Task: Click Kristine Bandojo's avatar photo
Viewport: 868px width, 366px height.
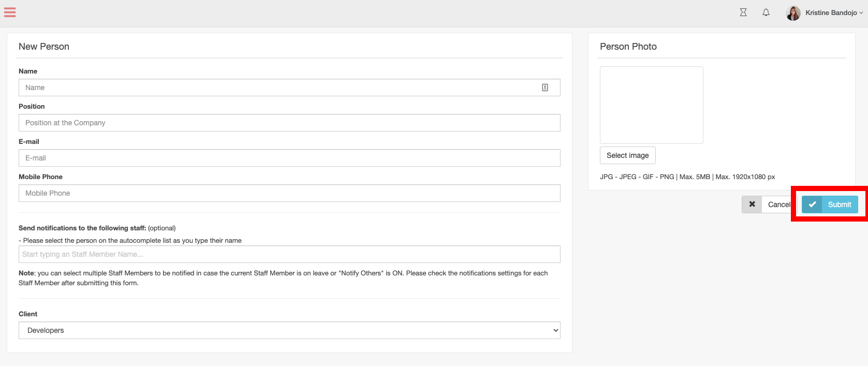Action: coord(793,13)
